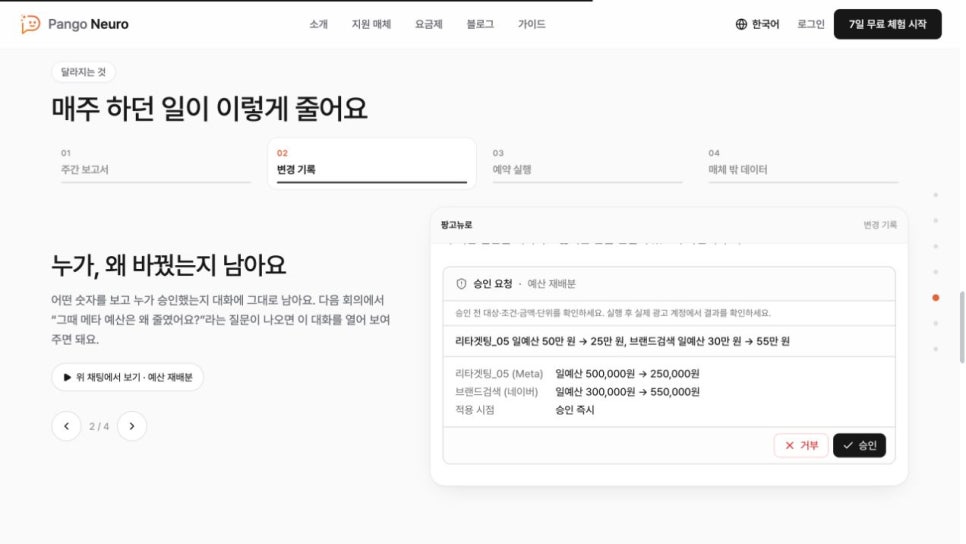Click the 예산 재배분 label in request header
Screen dimensions: 966x544
(551, 284)
